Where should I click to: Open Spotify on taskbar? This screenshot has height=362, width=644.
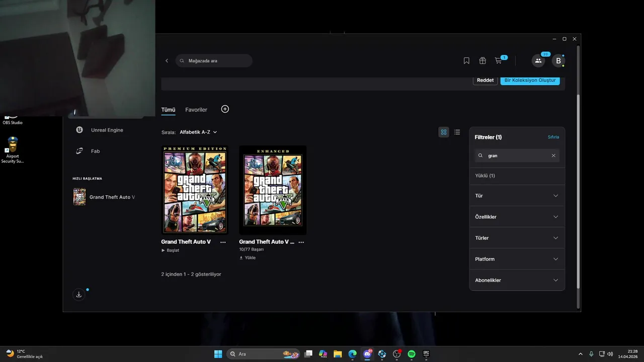click(x=411, y=354)
